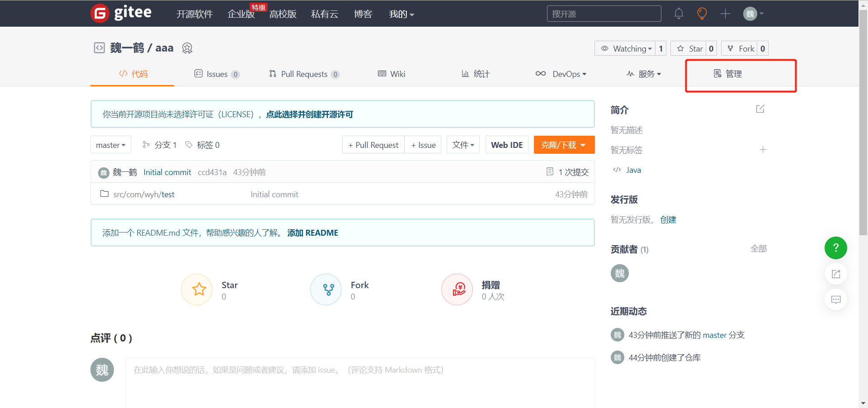Focus the 搜开源 search box

(604, 14)
